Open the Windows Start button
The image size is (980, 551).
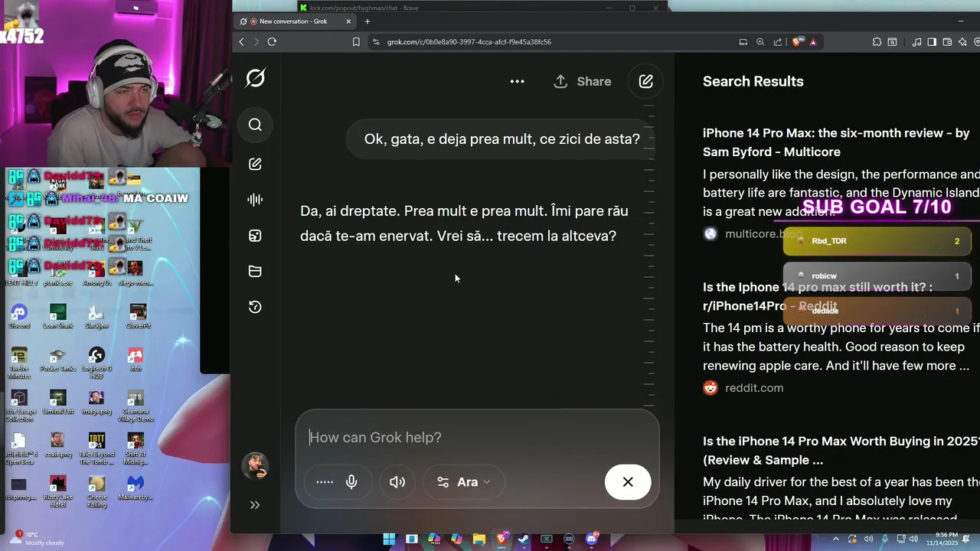389,539
